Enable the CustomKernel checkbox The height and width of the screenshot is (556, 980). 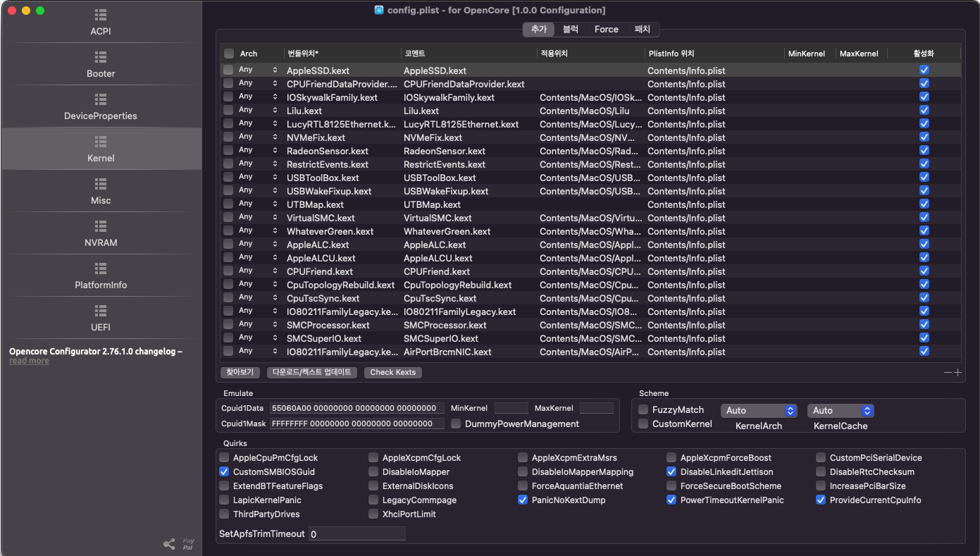click(x=643, y=424)
